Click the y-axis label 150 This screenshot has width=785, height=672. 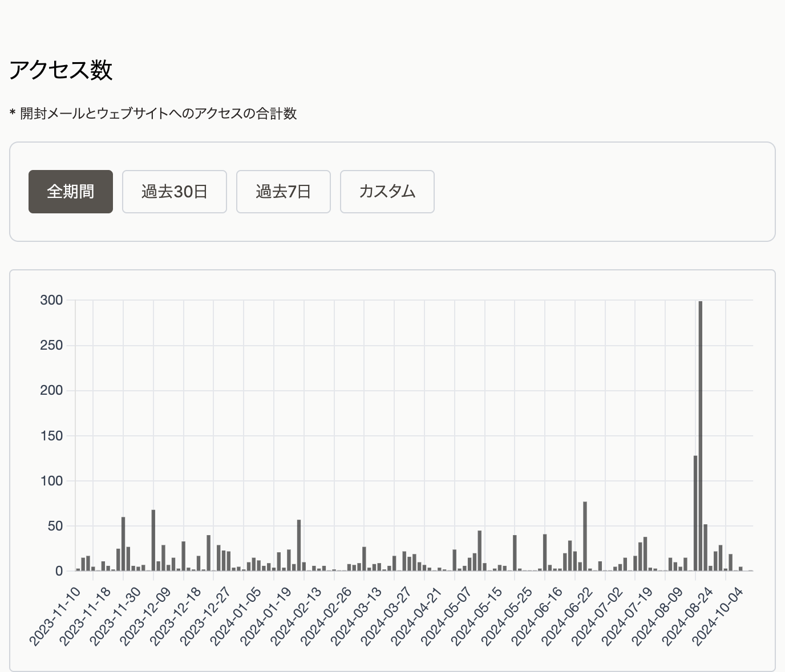(x=51, y=436)
